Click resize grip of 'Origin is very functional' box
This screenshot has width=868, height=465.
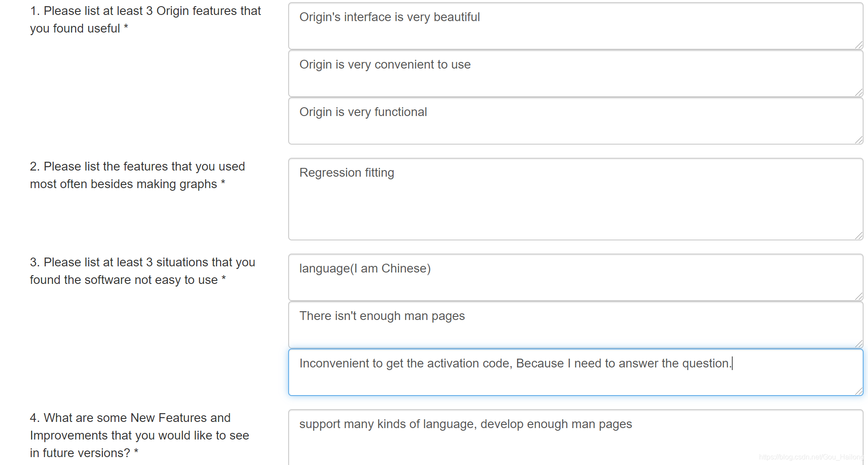coord(859,140)
